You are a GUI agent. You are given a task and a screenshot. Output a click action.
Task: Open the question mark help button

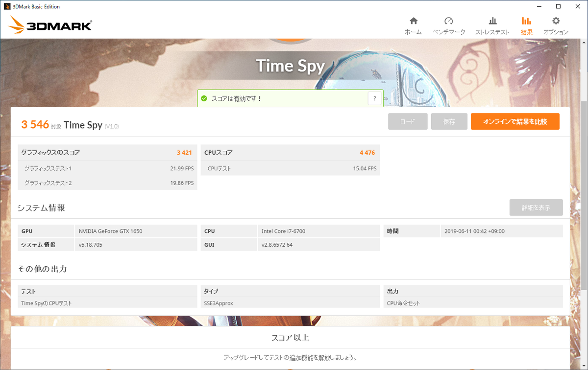(x=374, y=98)
